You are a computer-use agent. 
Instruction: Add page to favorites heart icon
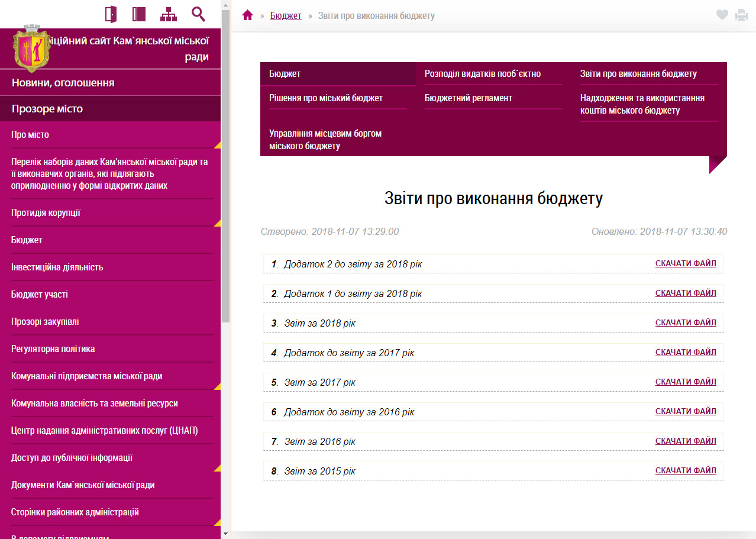(x=722, y=15)
